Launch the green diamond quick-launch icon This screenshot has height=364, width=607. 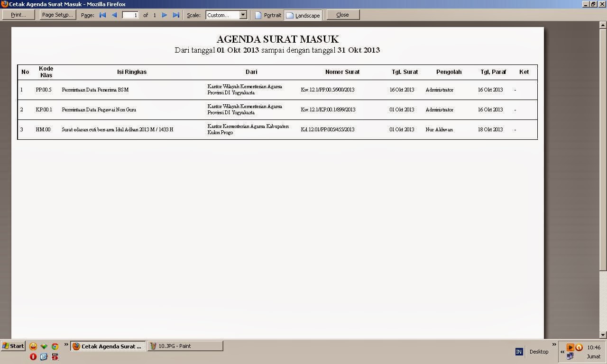tap(44, 346)
